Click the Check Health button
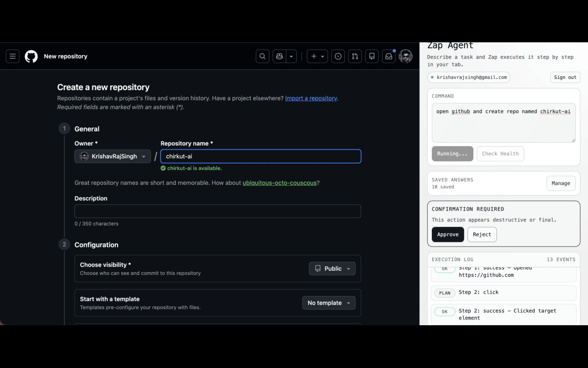This screenshot has width=588, height=368. click(x=500, y=154)
